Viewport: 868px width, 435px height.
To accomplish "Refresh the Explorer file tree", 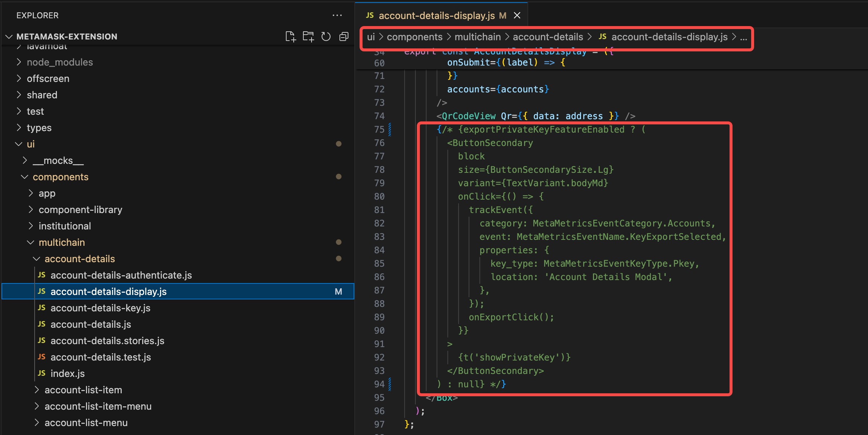I will [326, 36].
